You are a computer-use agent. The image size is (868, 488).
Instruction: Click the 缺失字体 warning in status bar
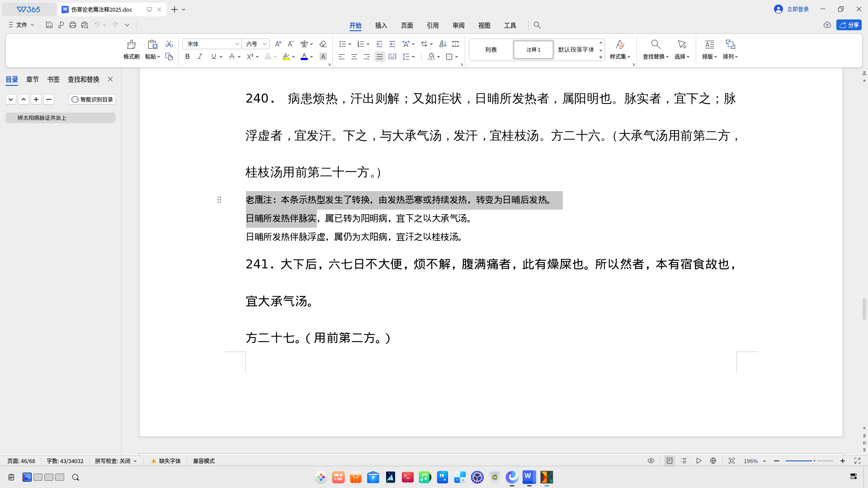[165, 461]
